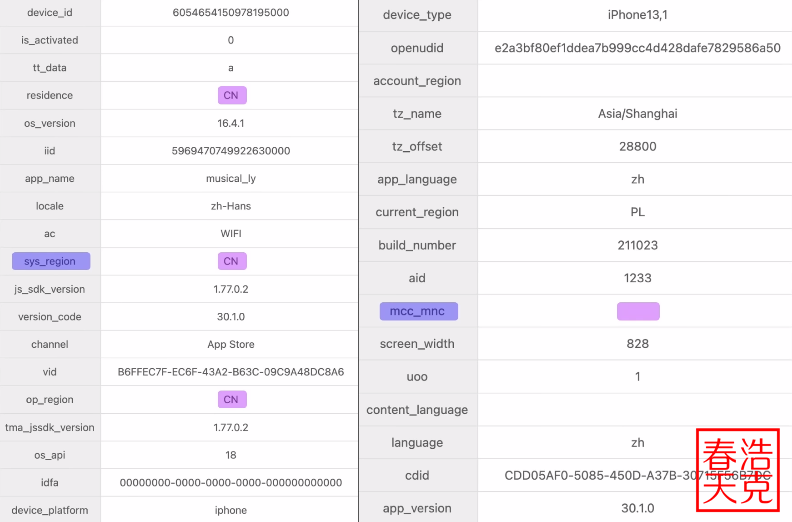The height and width of the screenshot is (522, 792).
Task: Click the current_region value PL
Action: [637, 212]
